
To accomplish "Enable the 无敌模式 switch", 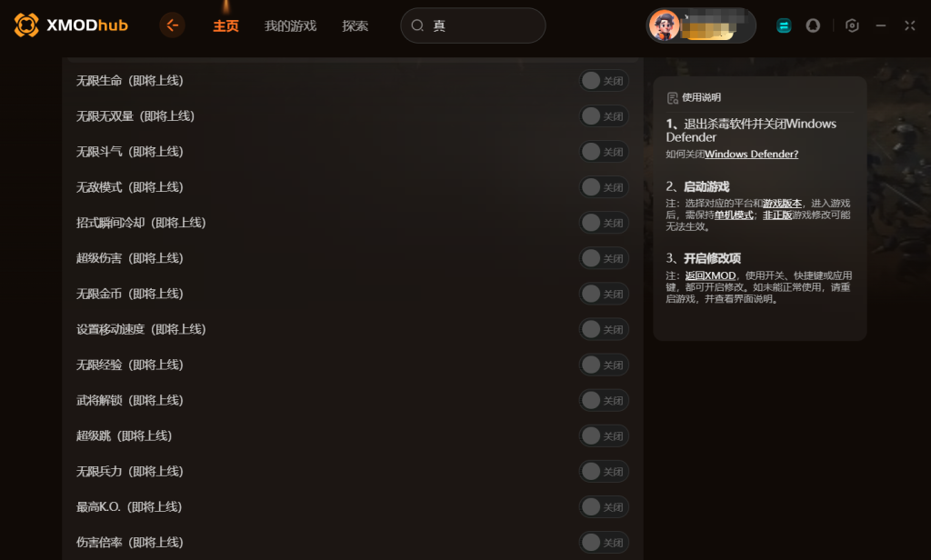I will point(604,187).
